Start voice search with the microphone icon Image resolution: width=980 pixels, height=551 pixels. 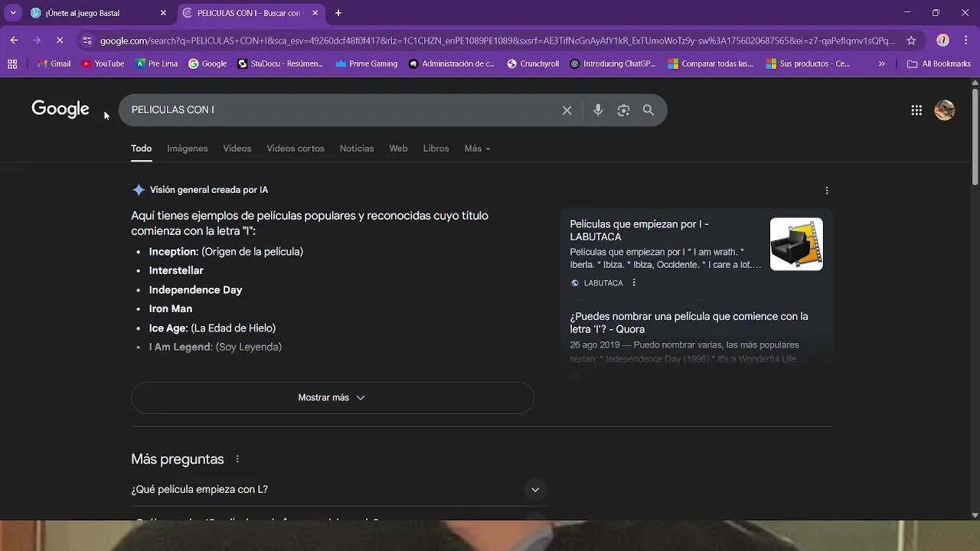pos(598,110)
